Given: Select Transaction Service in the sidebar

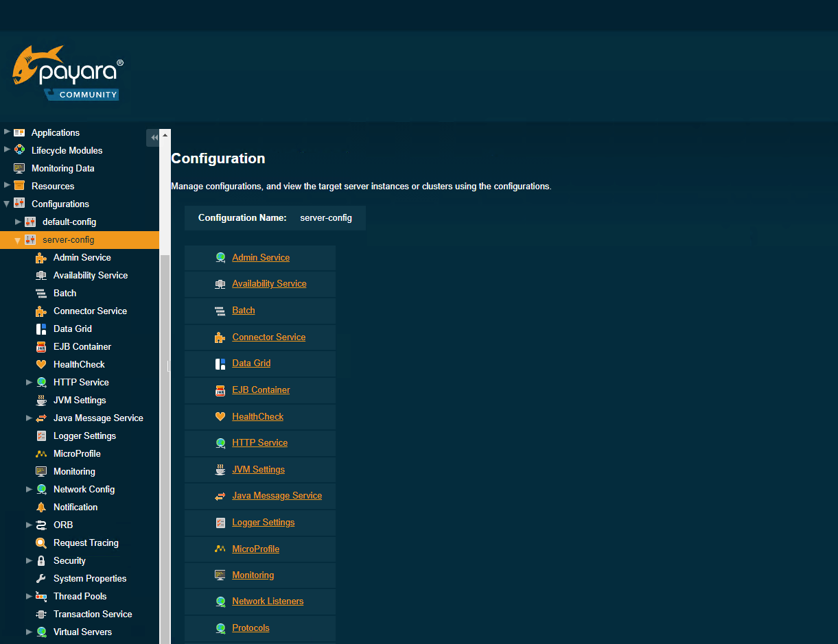Looking at the screenshot, I should tap(93, 615).
